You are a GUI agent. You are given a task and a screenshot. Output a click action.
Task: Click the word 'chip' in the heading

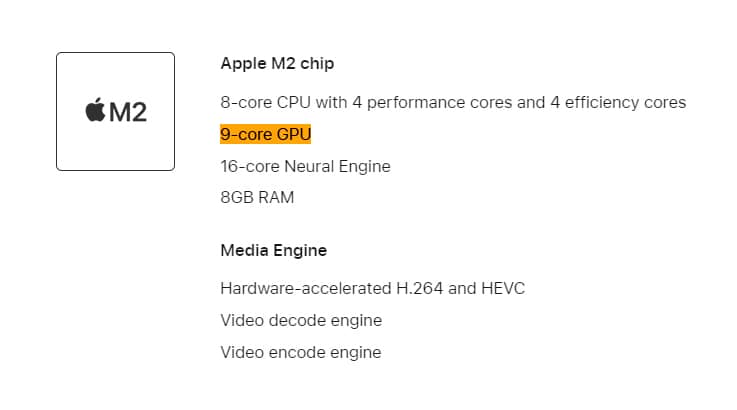point(315,64)
